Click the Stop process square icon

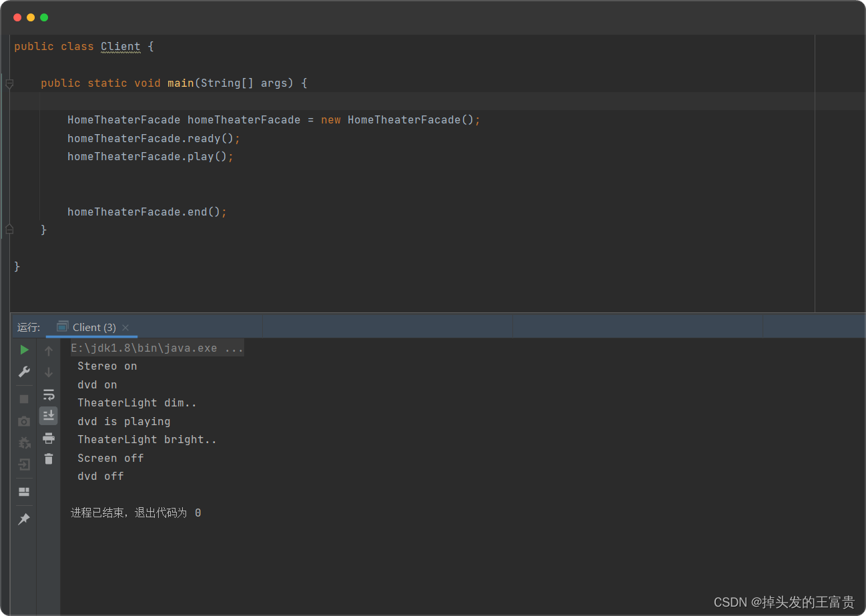tap(24, 399)
